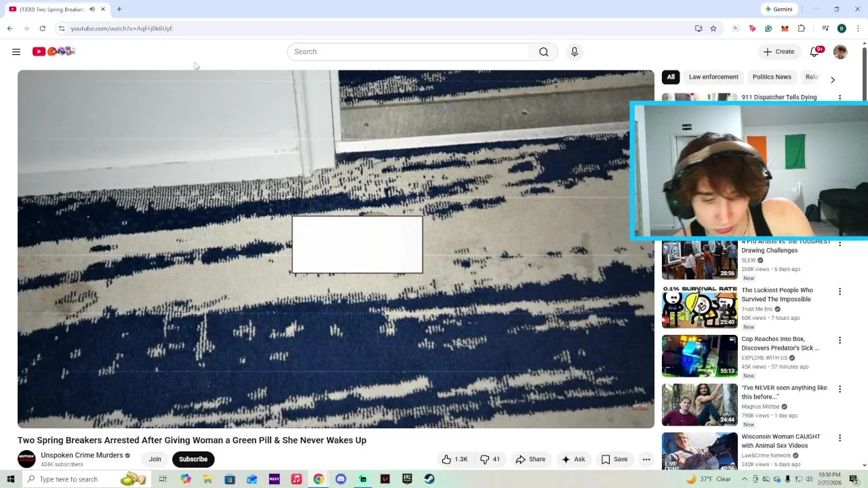Click the video player area
This screenshot has width=868, height=488.
336,249
